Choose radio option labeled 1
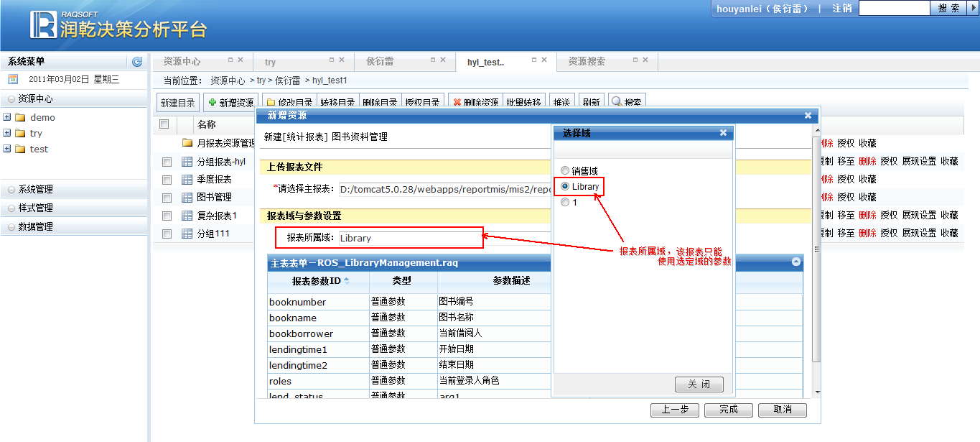Viewport: 980px width, 442px height. click(565, 203)
